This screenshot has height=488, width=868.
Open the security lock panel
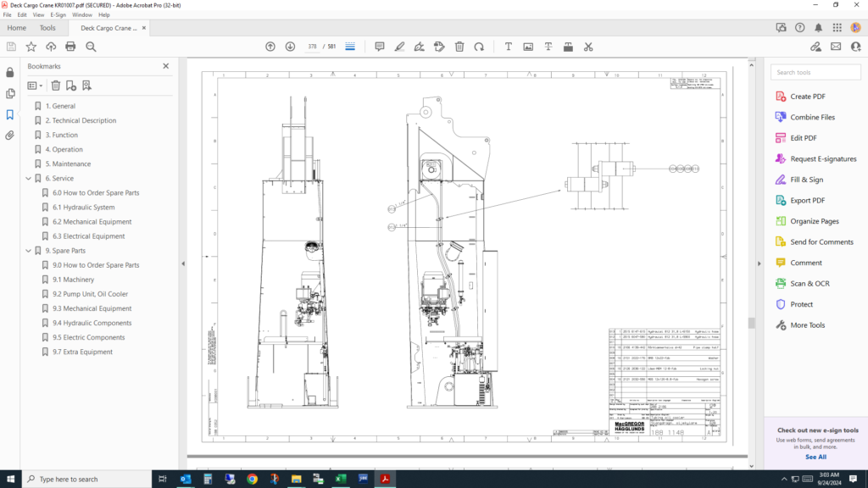click(10, 73)
